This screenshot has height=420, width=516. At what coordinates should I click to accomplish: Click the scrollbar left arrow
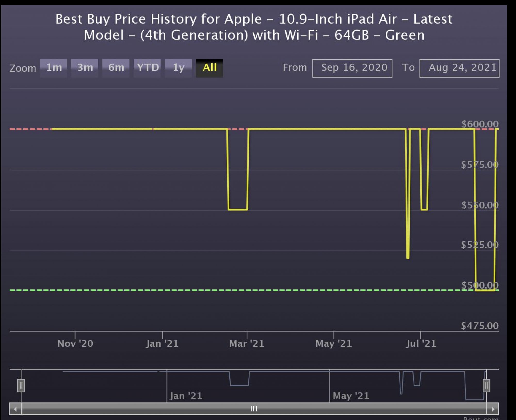(15, 409)
